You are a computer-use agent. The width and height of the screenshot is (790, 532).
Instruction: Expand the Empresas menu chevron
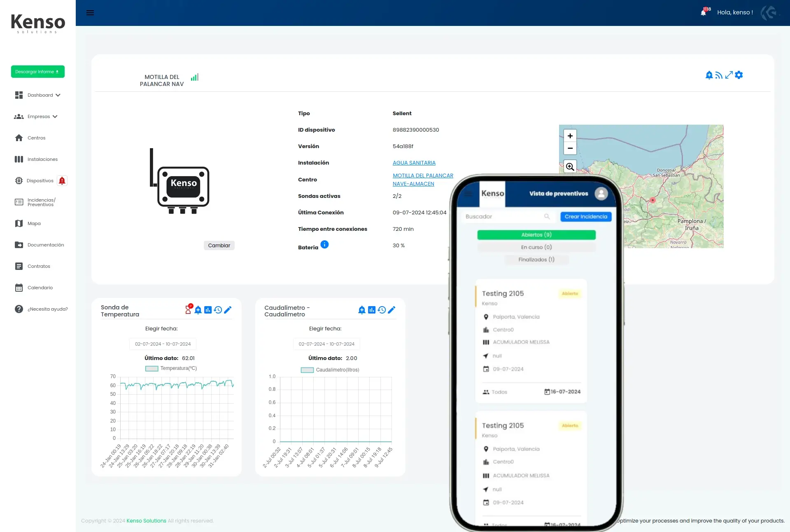coord(55,116)
